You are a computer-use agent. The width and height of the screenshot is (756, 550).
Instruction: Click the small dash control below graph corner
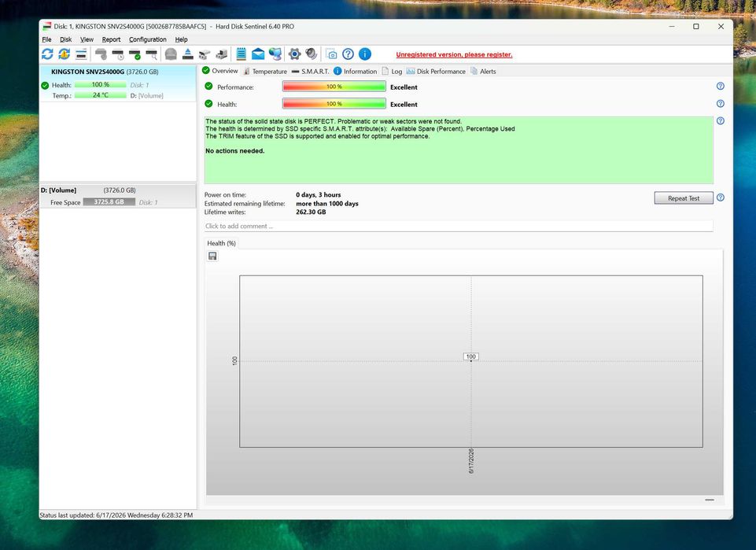tap(710, 500)
